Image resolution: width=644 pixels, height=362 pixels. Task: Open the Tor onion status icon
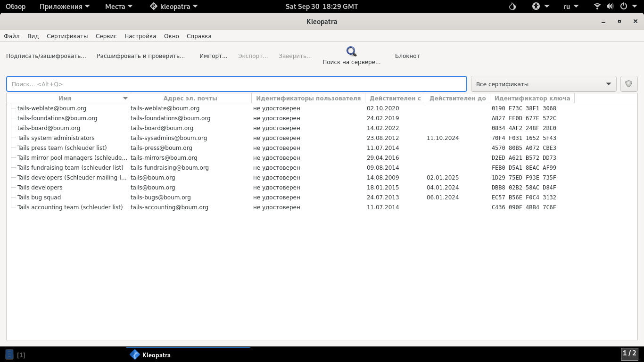point(513,7)
